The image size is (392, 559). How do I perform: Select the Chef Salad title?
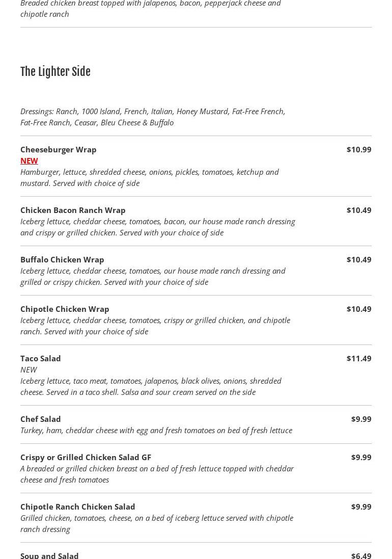pyautogui.click(x=41, y=419)
